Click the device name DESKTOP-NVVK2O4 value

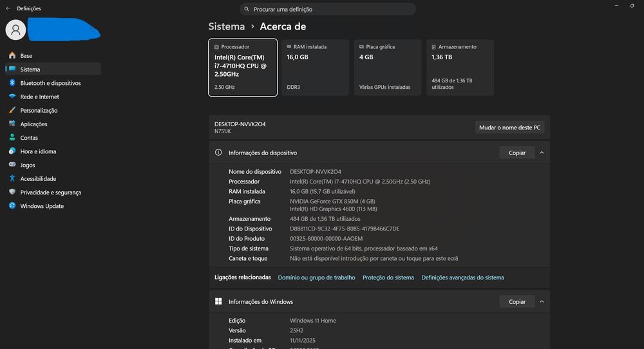coord(316,172)
